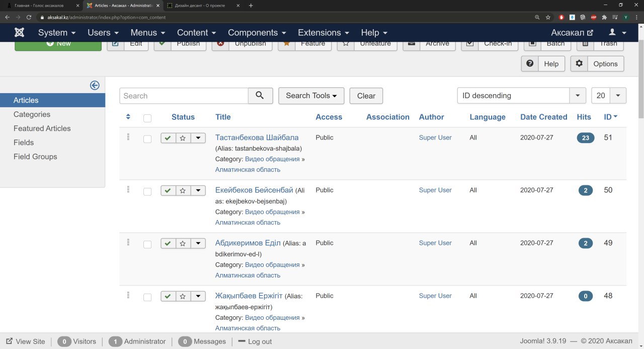644x349 pixels.
Task: Tick the select-all articles checkbox
Action: point(147,118)
